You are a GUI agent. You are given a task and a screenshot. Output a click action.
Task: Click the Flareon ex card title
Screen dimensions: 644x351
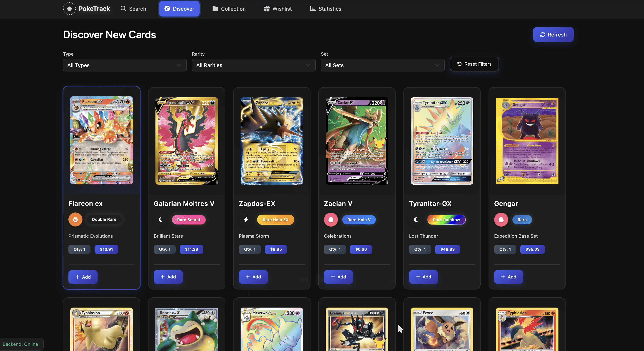[x=86, y=204]
